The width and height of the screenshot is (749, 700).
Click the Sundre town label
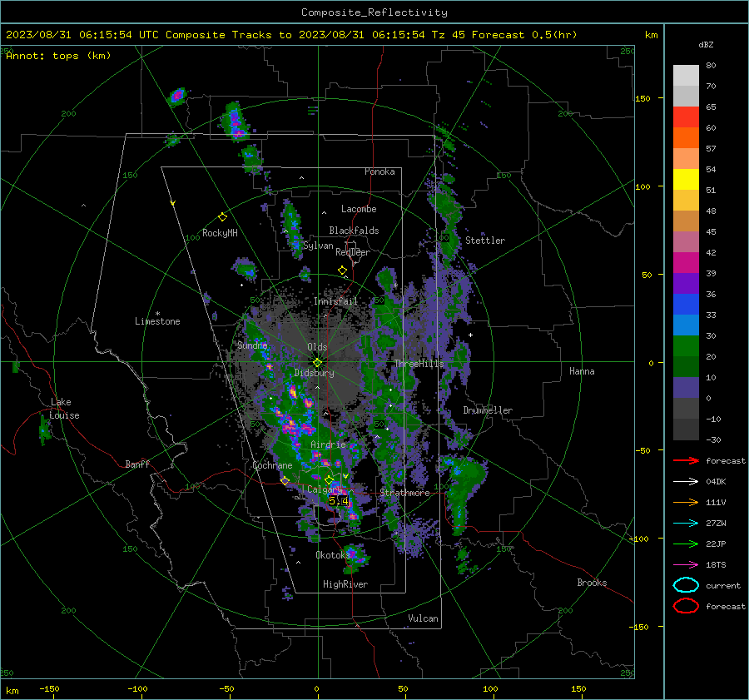tap(252, 345)
